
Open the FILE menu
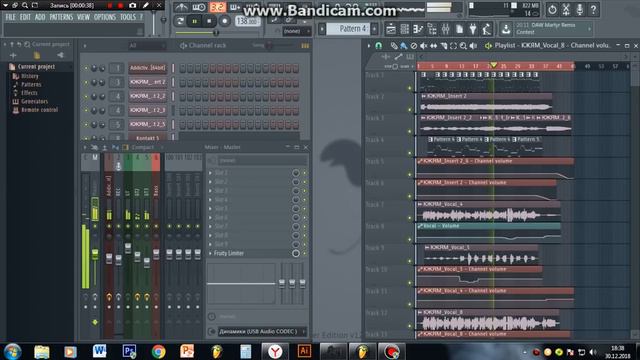point(10,17)
